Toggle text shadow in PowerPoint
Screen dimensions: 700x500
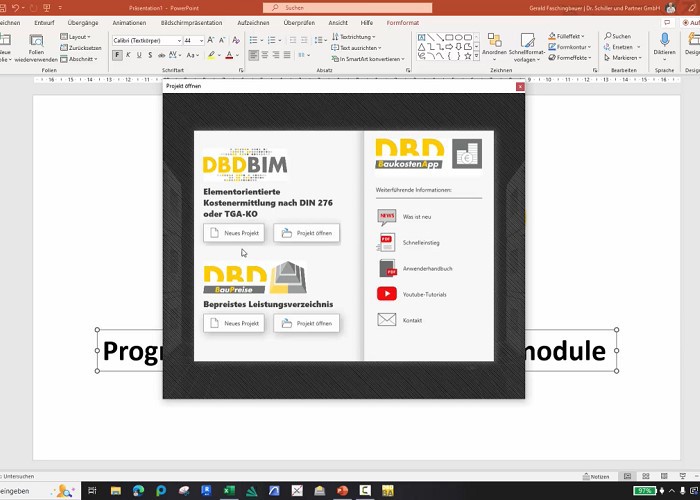150,55
